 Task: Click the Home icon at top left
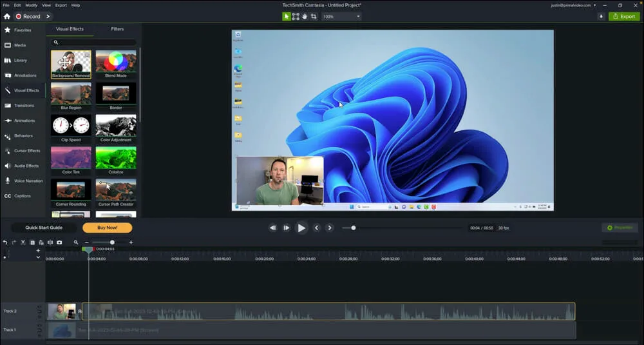(x=7, y=16)
